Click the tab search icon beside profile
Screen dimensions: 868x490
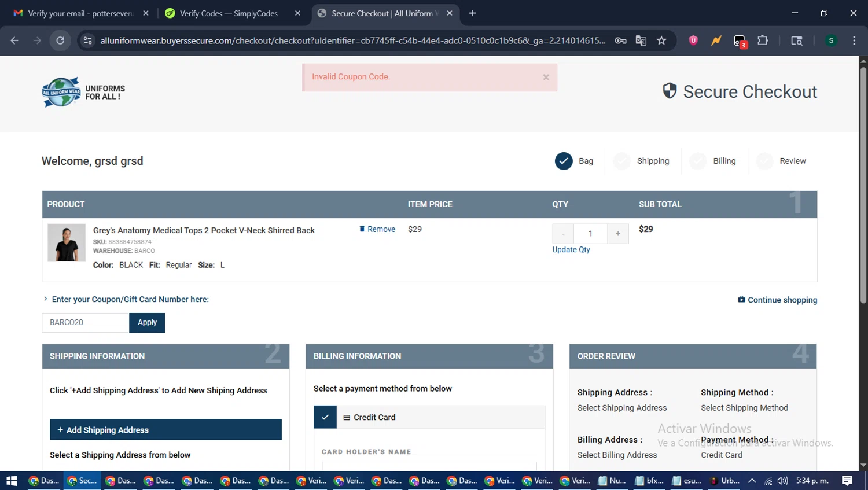point(797,40)
